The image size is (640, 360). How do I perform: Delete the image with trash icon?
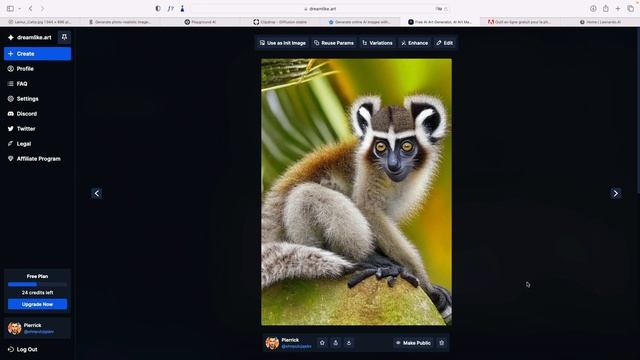442,343
